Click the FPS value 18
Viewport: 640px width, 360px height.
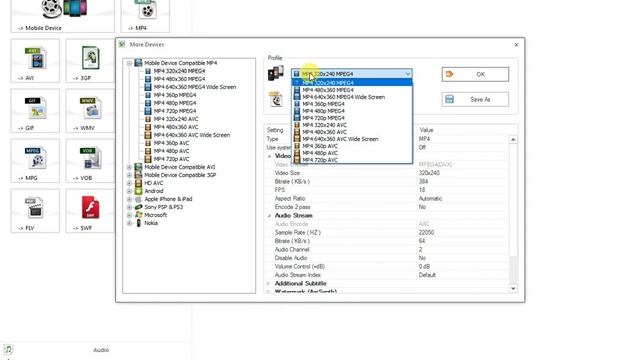click(x=422, y=190)
